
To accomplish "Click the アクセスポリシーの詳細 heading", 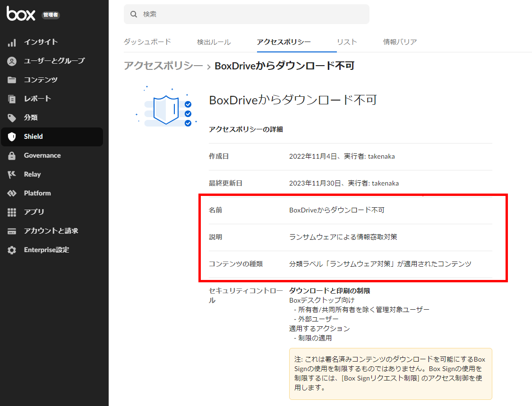I will coord(246,129).
